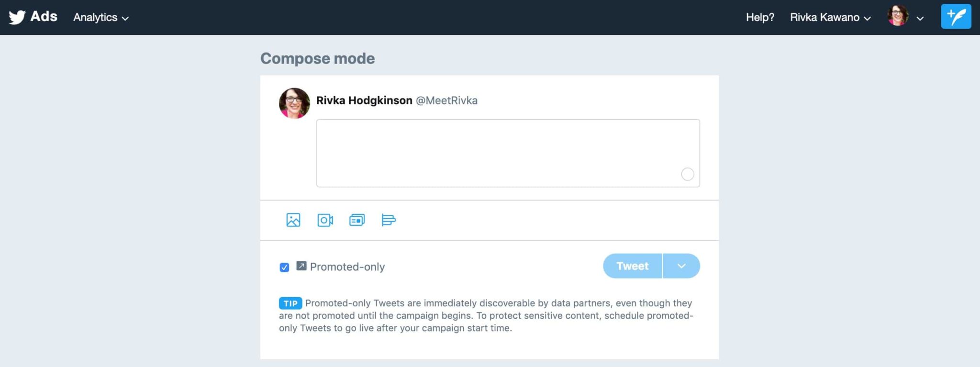Image resolution: width=980 pixels, height=367 pixels.
Task: Add a poll with poll icon
Action: point(389,220)
